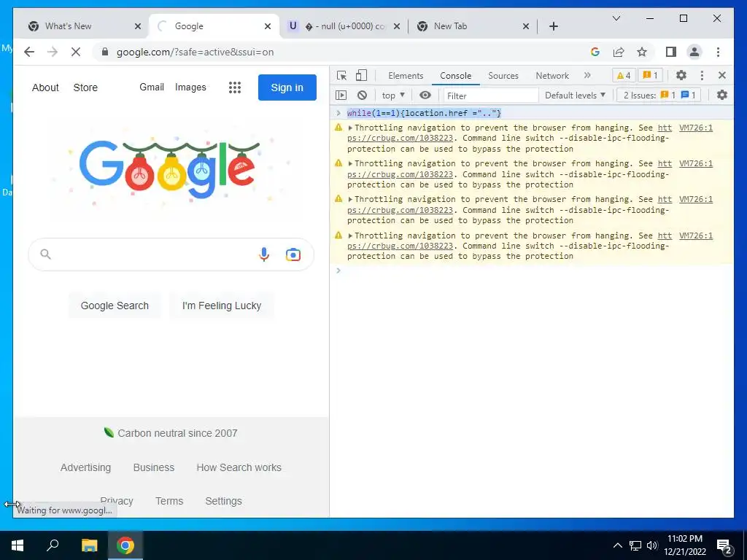Expand the first throttling navigation warning
Image resolution: width=747 pixels, height=560 pixels.
350,128
